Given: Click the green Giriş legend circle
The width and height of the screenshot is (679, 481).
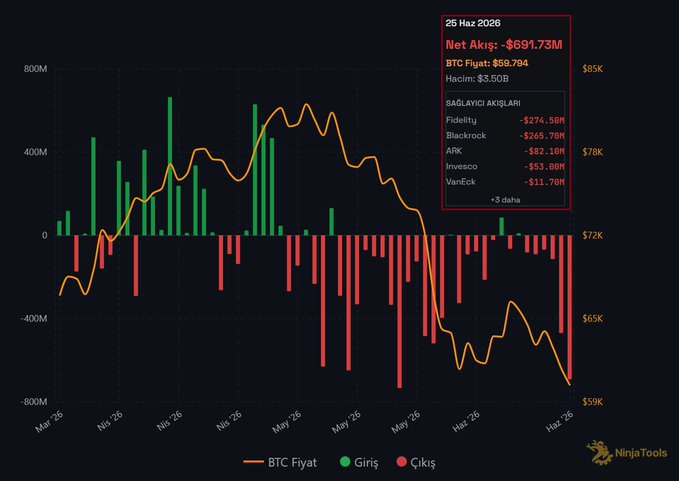Looking at the screenshot, I should coord(345,462).
